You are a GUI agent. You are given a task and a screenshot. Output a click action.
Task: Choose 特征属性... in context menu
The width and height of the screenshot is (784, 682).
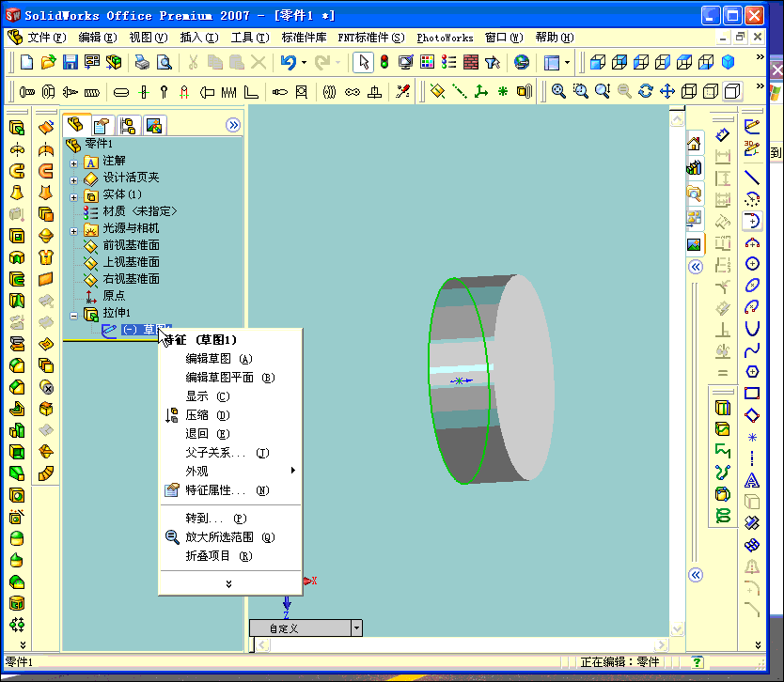pos(230,490)
